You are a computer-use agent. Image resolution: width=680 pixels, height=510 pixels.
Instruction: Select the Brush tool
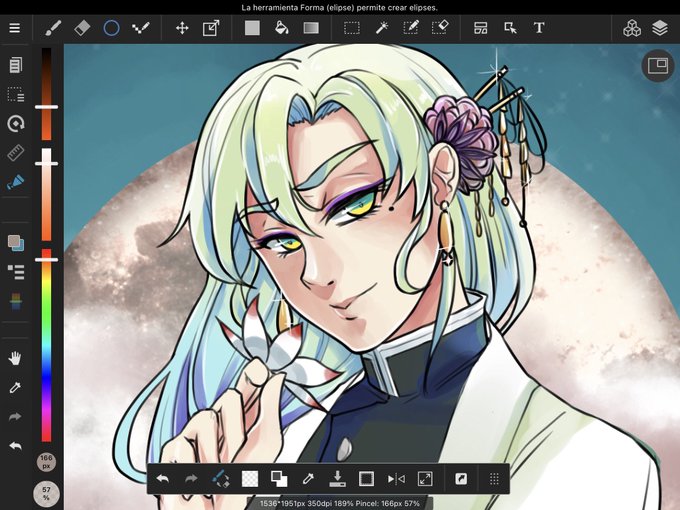coord(53,28)
